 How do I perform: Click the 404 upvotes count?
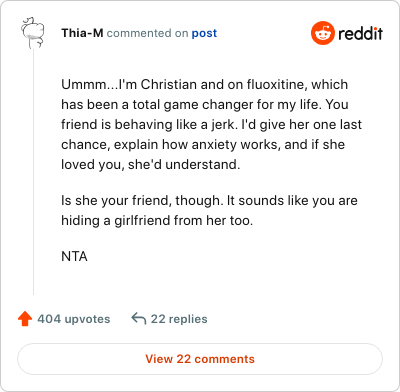tap(74, 319)
